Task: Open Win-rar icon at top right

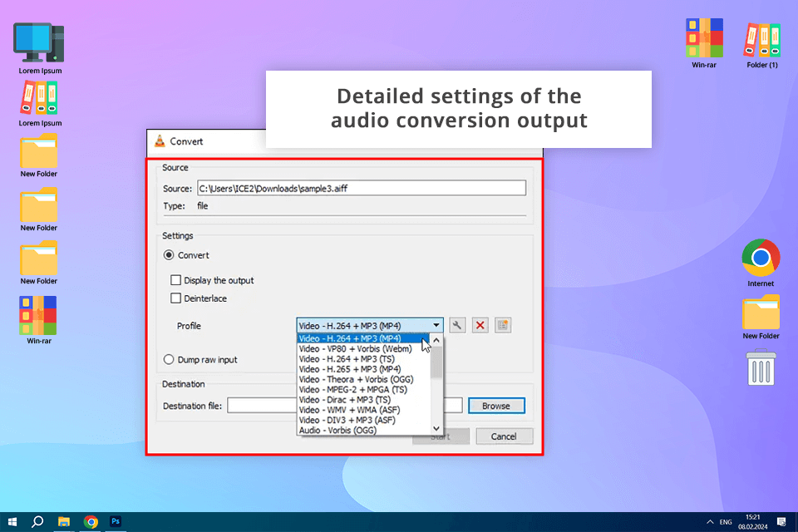Action: pos(704,37)
